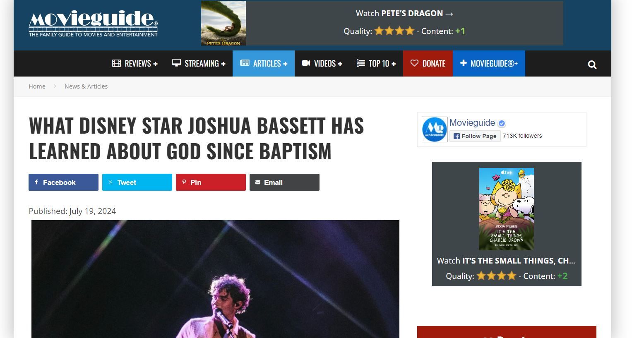This screenshot has width=644, height=338.
Task: Click the Charlie Brown four-star quality rating
Action: 496,276
